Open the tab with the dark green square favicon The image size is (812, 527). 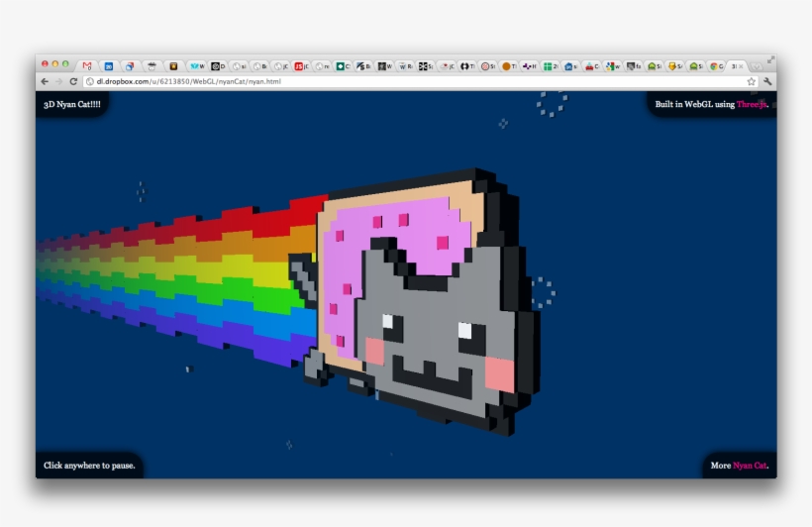(x=344, y=66)
